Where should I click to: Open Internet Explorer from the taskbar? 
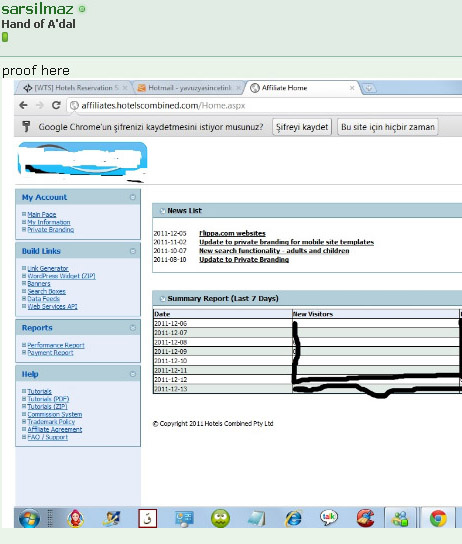pyautogui.click(x=294, y=518)
